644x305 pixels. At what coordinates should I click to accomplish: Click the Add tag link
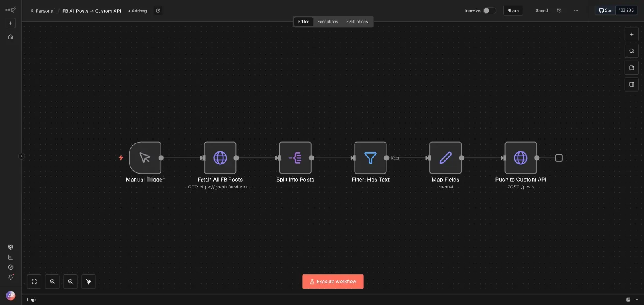[138, 11]
